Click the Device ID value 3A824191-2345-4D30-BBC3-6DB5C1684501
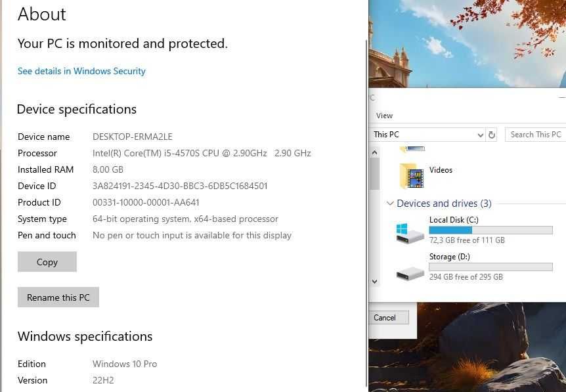 (x=180, y=186)
